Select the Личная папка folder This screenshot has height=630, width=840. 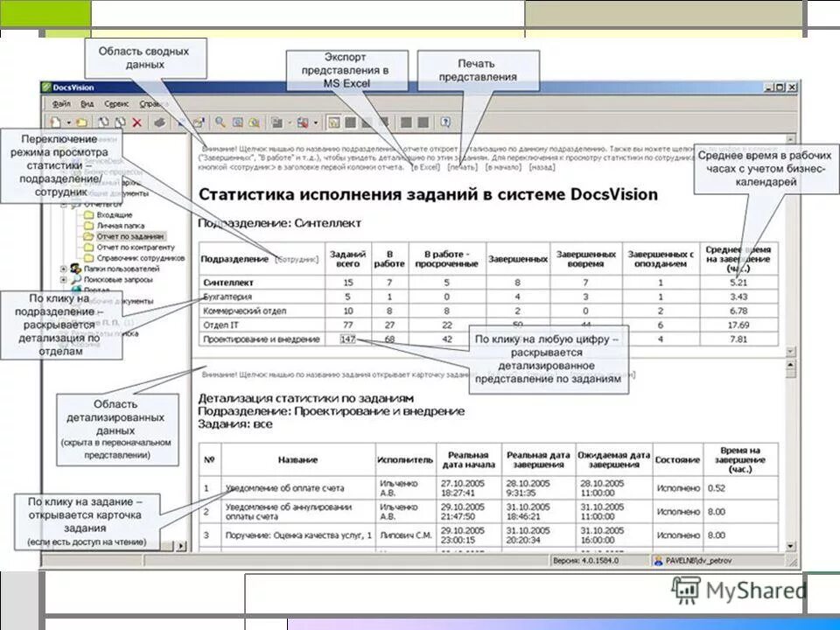(x=121, y=226)
